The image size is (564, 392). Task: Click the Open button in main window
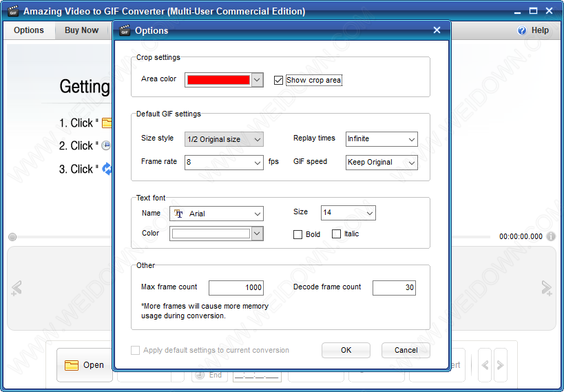[85, 365]
